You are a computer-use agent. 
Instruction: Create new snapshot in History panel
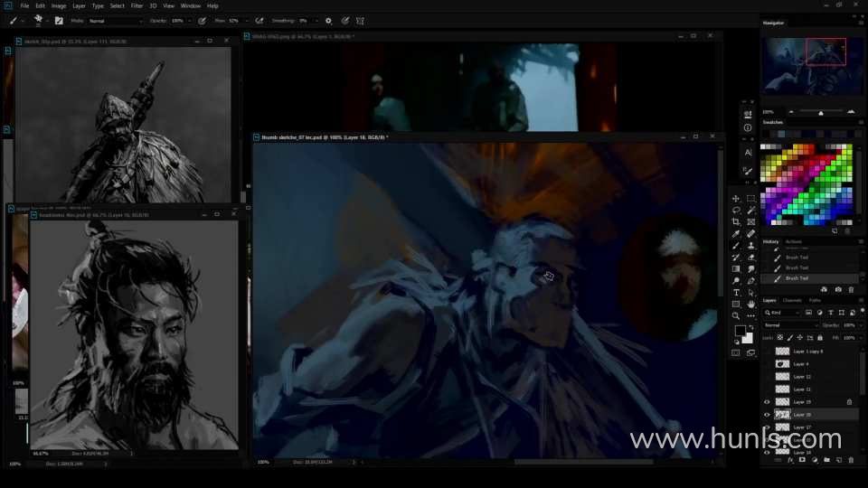point(838,290)
